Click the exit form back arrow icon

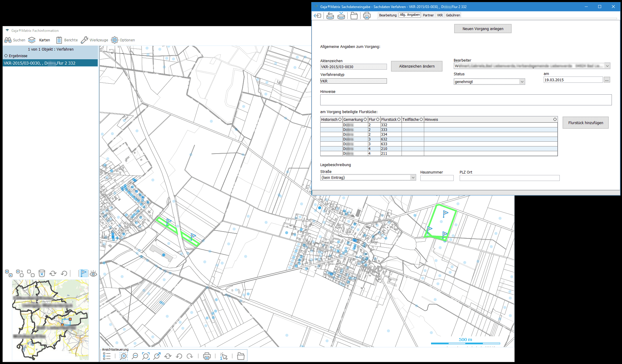[318, 15]
